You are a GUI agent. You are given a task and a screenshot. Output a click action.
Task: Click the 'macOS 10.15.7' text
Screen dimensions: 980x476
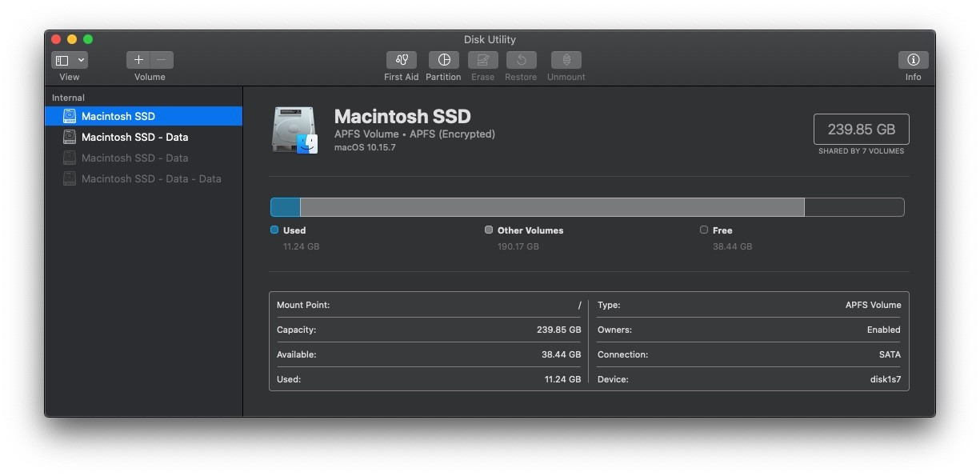[x=365, y=148]
